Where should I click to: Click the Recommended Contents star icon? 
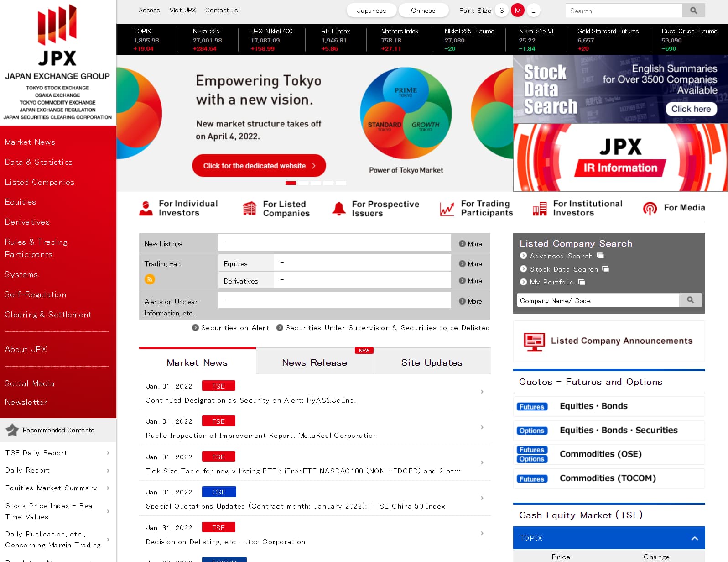(12, 430)
